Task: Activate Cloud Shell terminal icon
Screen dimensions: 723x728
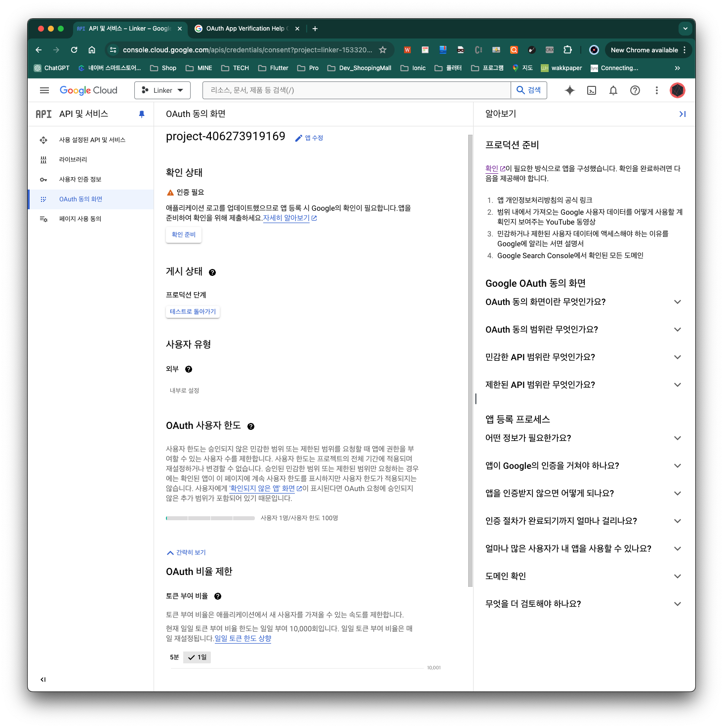Action: (591, 90)
